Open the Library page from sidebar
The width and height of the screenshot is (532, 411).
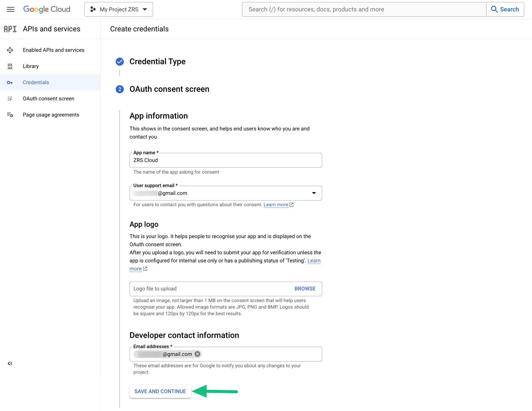[x=31, y=66]
